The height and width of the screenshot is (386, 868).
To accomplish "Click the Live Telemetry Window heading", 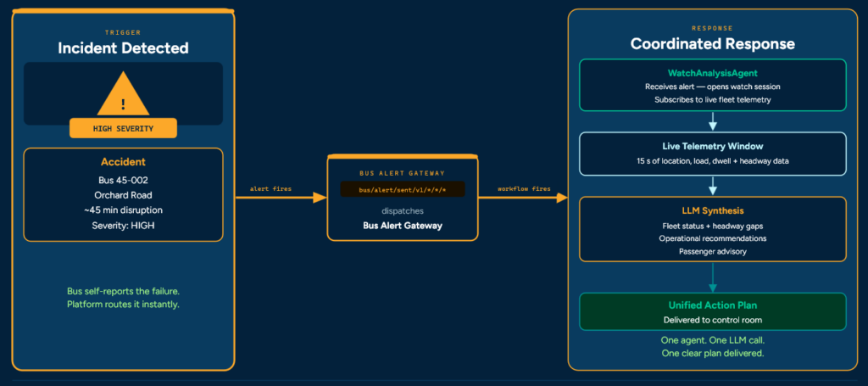I will click(712, 146).
